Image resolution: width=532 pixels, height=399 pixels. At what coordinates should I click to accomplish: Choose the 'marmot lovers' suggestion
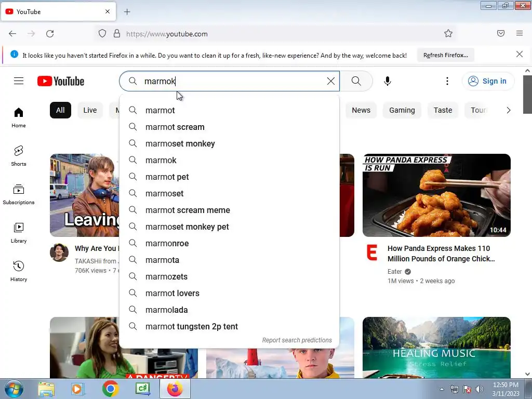tap(229, 293)
